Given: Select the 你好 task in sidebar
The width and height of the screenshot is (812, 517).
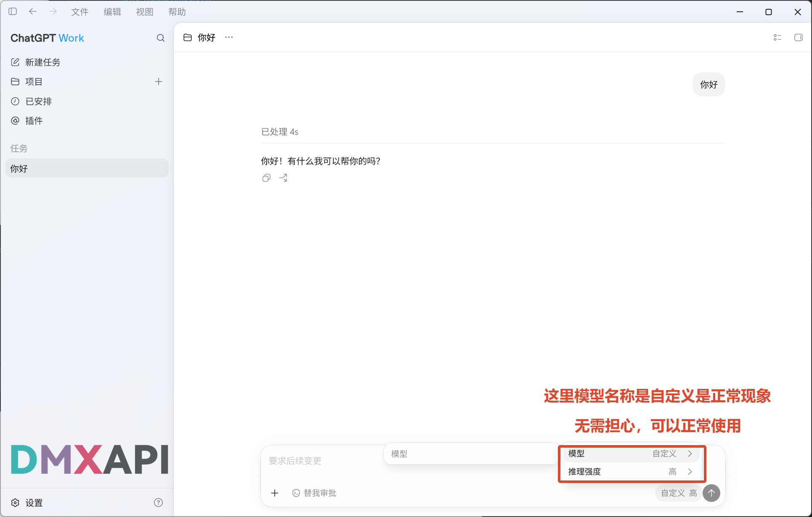Looking at the screenshot, I should 87,168.
